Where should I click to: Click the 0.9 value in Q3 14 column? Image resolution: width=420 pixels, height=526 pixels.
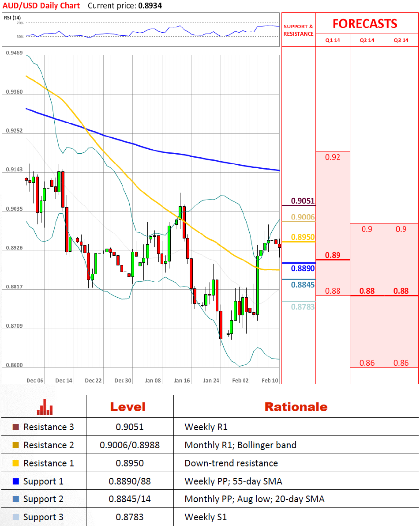pos(401,229)
